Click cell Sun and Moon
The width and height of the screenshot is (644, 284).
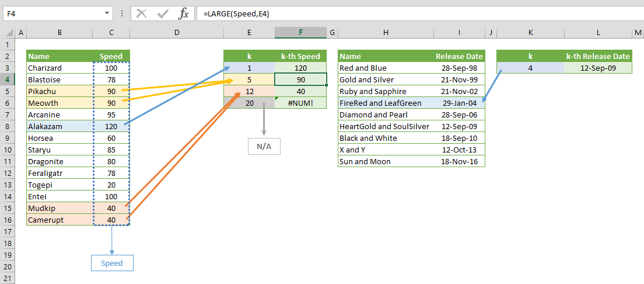(386, 161)
